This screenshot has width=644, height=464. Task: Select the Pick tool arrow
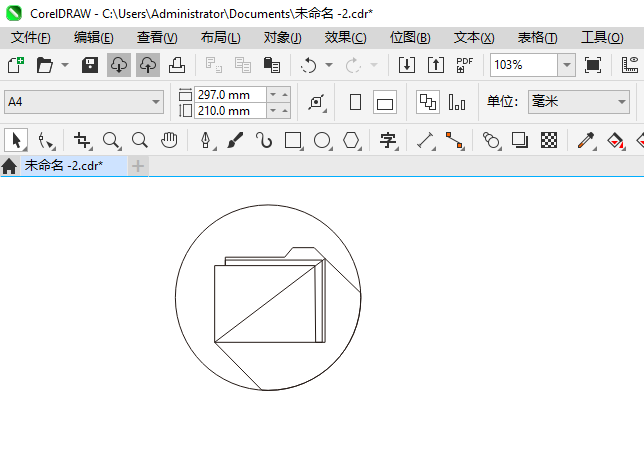[16, 140]
